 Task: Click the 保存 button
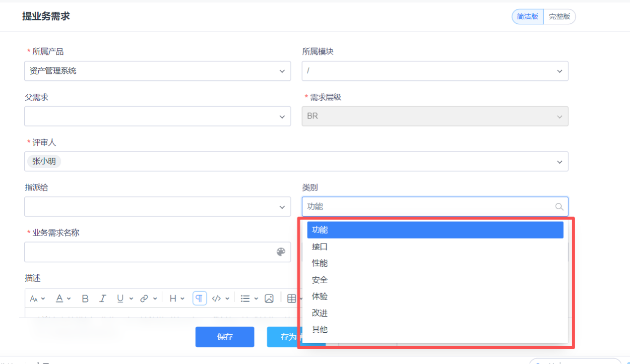click(225, 337)
